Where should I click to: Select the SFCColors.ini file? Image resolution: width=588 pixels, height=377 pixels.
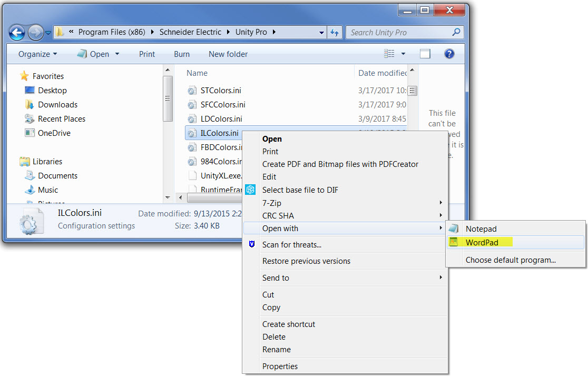(217, 105)
